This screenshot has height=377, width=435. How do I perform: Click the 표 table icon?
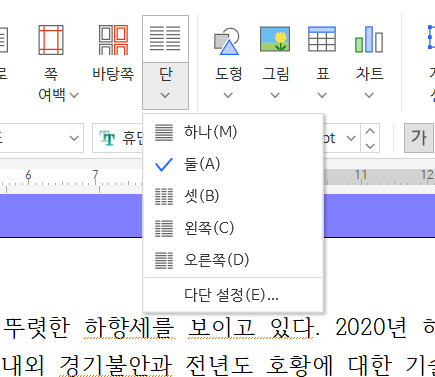pyautogui.click(x=322, y=39)
